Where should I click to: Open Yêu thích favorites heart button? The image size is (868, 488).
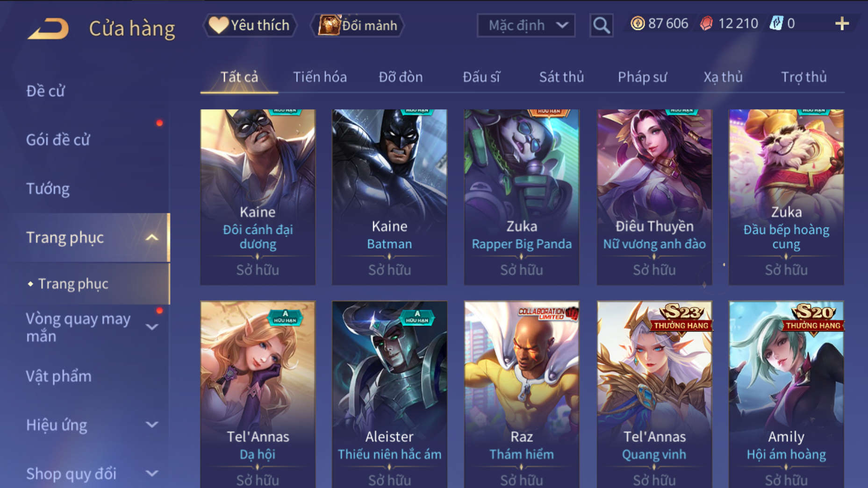[x=250, y=25]
